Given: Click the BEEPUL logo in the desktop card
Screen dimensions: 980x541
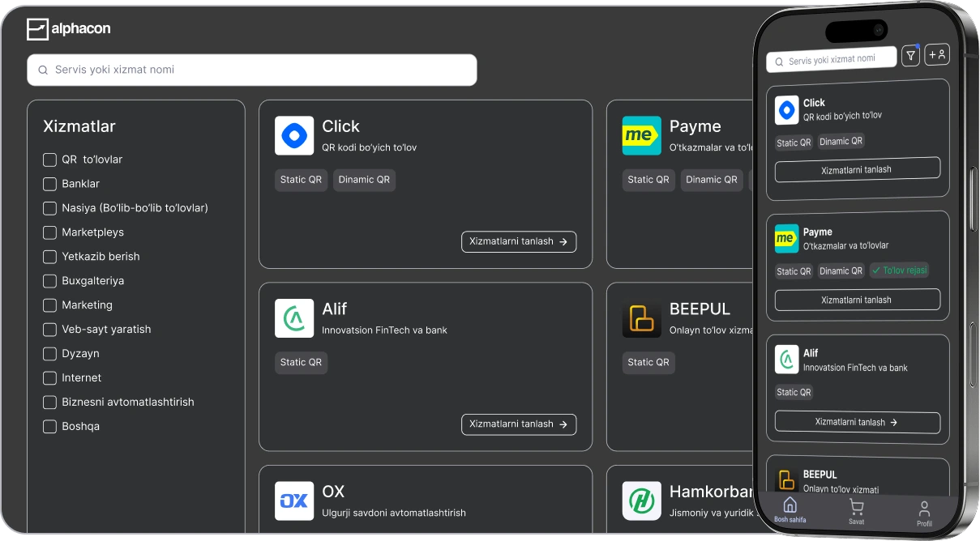Looking at the screenshot, I should (642, 318).
